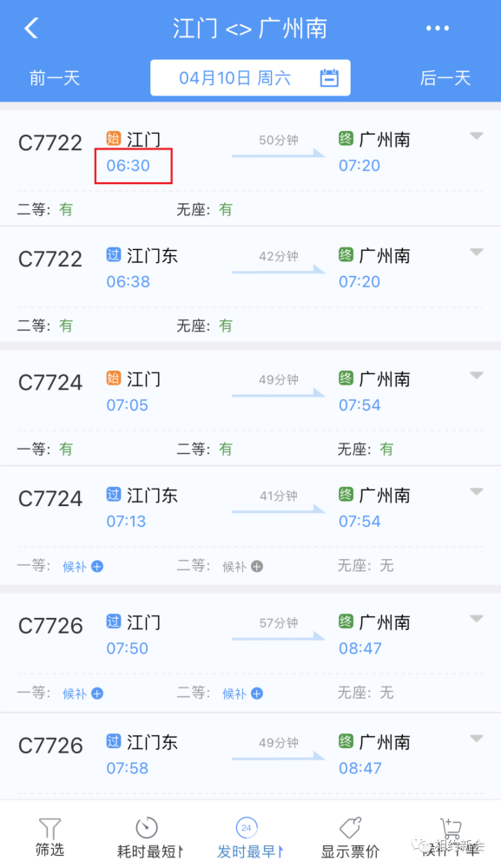This screenshot has height=868, width=501.
Task: Select 一等 seat on C7724 江门 07:05
Action: 45,449
